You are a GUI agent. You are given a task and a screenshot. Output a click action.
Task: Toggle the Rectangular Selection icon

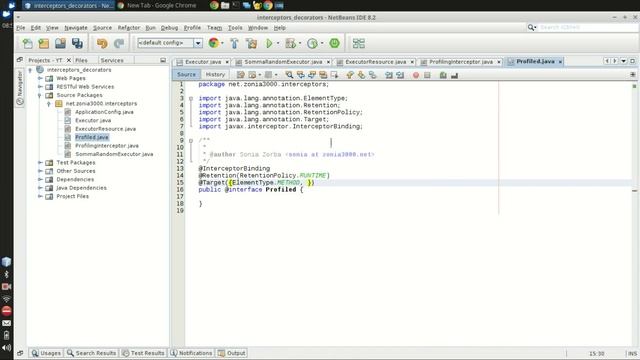(334, 75)
